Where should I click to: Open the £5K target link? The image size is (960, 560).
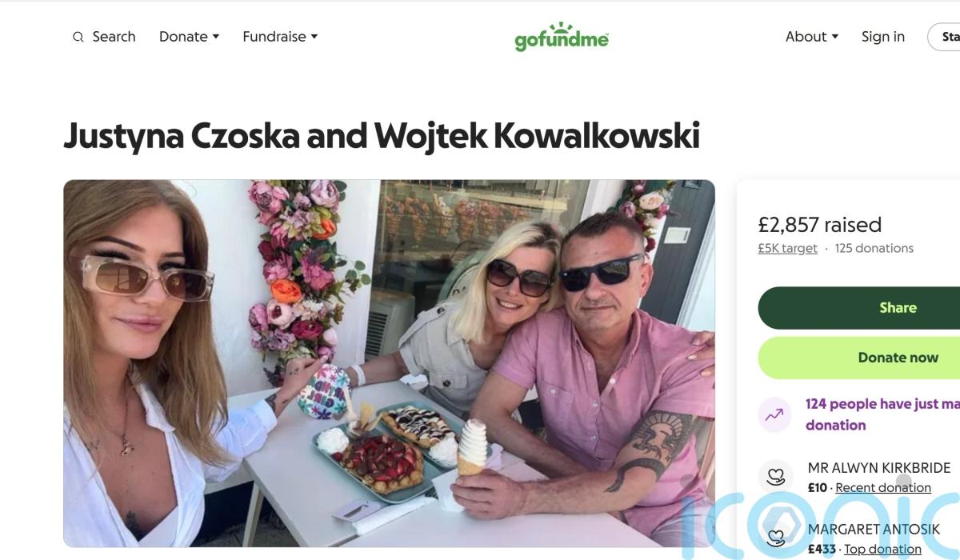coord(788,248)
